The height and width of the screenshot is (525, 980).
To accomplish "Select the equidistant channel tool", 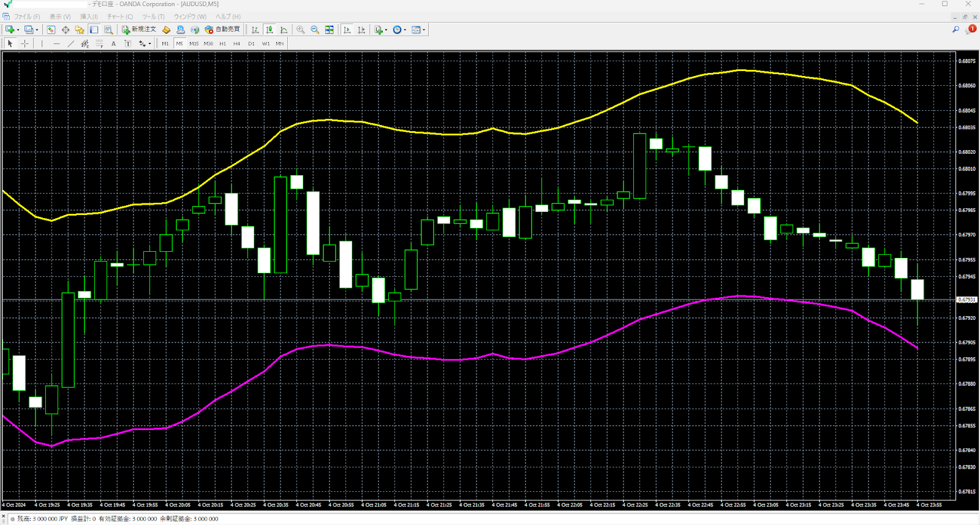I will click(85, 43).
